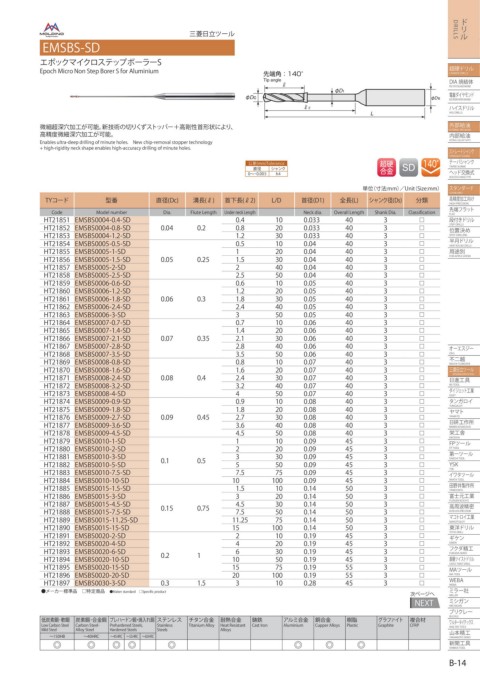Open the ドリル DRILLS top index tab
The image size is (480, 677).
pos(464,29)
